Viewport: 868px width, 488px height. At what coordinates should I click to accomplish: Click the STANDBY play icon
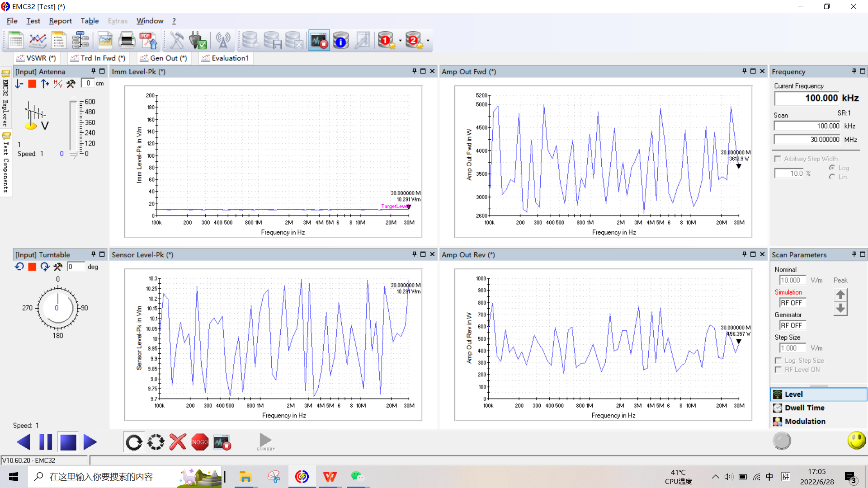pos(266,441)
